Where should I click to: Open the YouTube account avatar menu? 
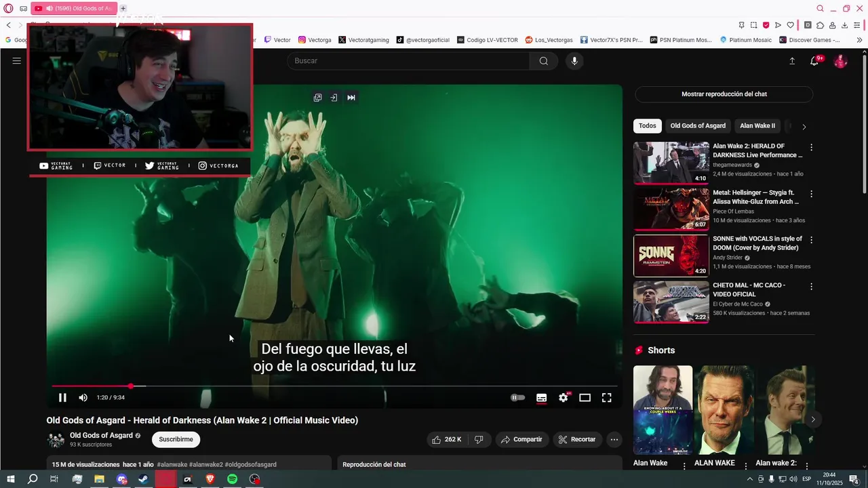click(840, 61)
